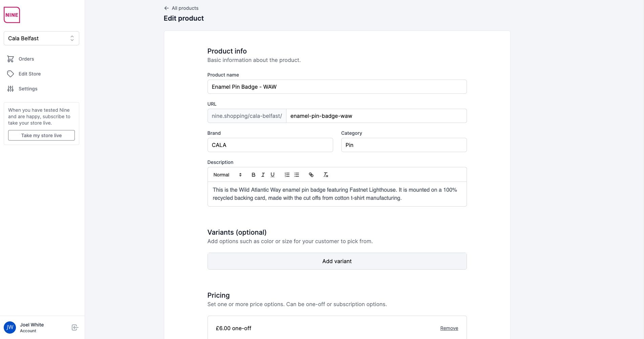Image resolution: width=644 pixels, height=339 pixels.
Task: Insert a bulleted list in description
Action: [297, 175]
